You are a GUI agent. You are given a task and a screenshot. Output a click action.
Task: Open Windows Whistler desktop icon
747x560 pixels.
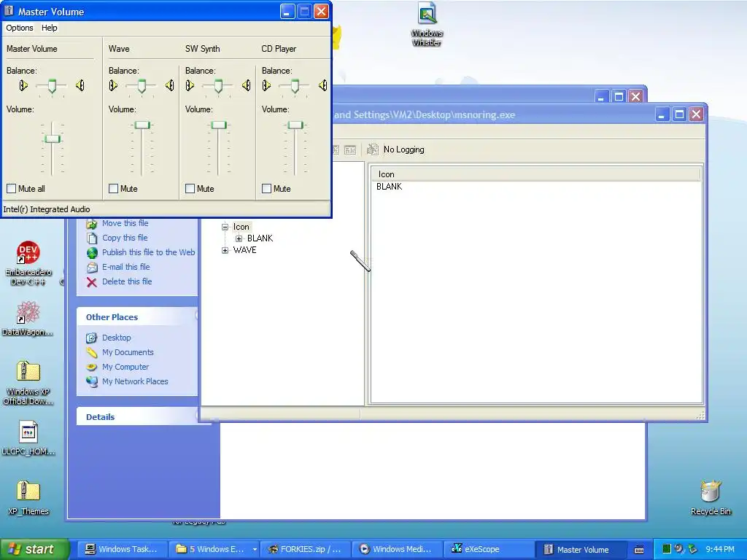[x=427, y=25]
